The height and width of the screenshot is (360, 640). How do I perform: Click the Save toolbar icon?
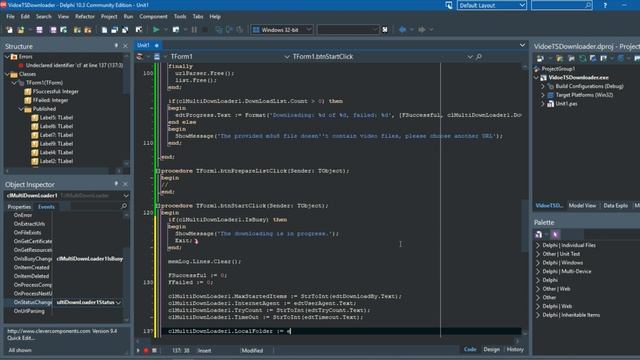coord(40,30)
